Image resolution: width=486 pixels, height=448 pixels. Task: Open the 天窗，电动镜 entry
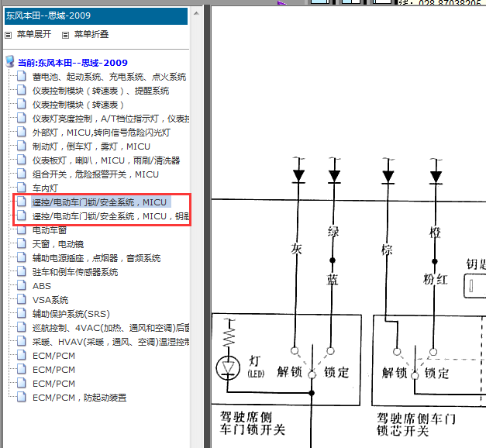point(58,244)
